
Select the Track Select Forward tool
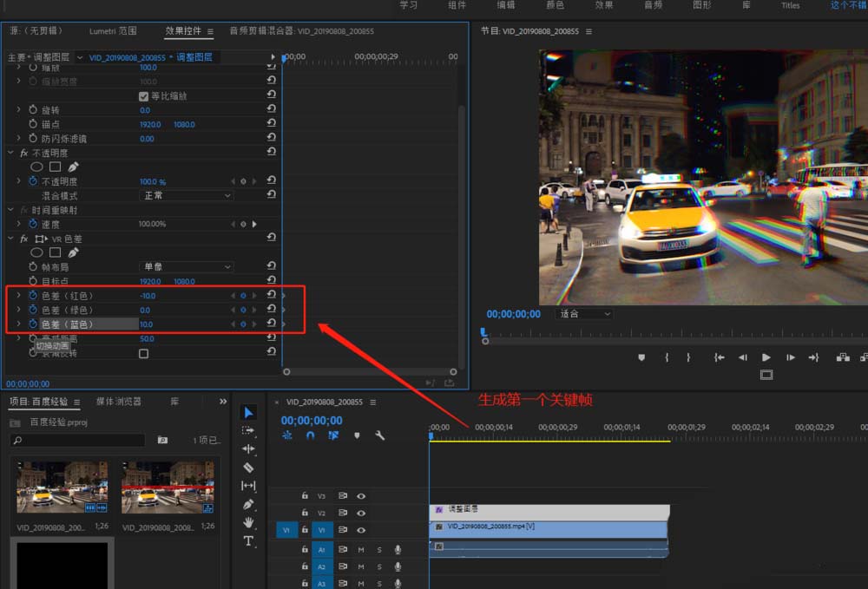pos(248,430)
